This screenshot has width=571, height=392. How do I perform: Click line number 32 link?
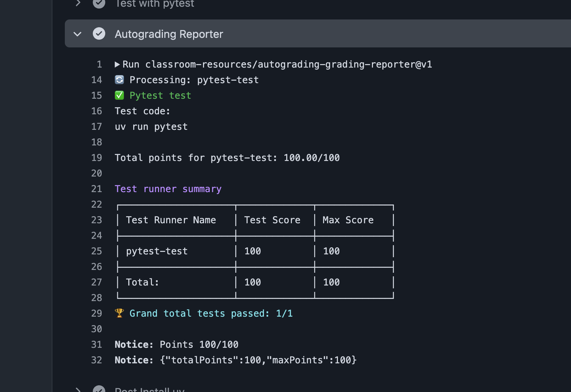coord(97,360)
